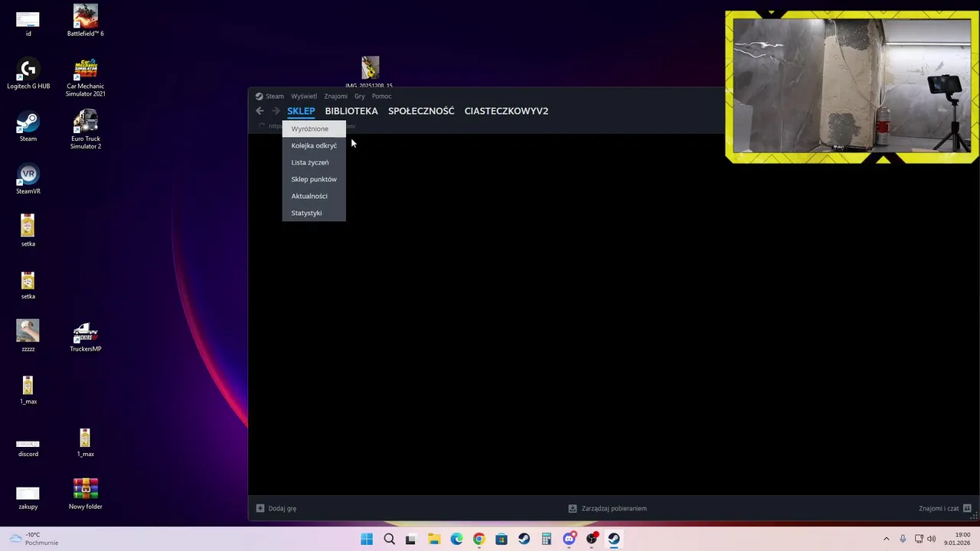The width and height of the screenshot is (980, 551).
Task: Open Znajomi i czat text link
Action: [x=939, y=508]
